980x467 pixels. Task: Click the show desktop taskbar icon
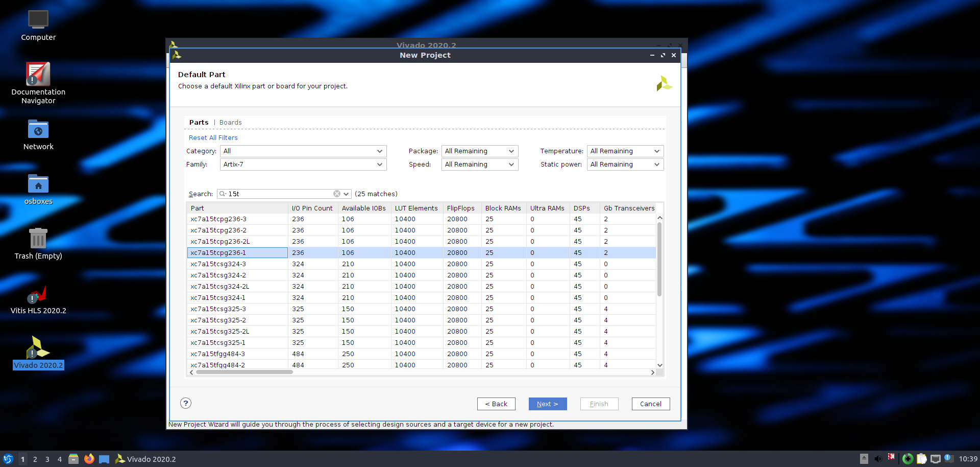(x=104, y=459)
